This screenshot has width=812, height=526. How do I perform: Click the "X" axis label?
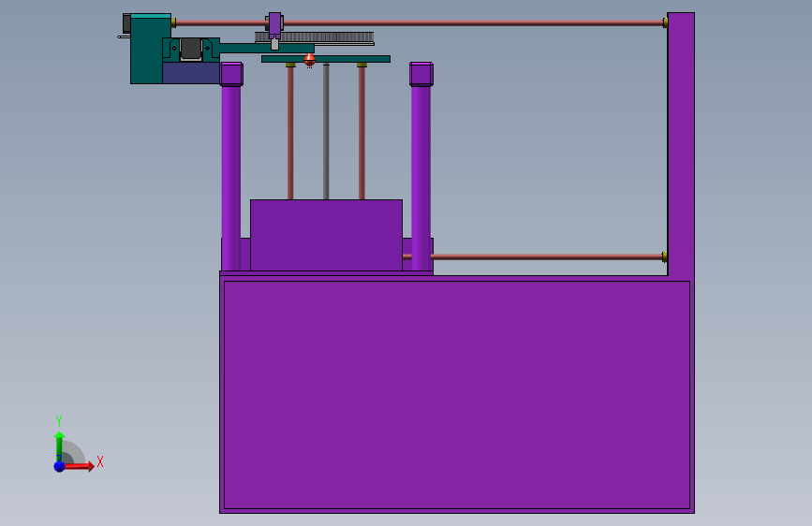click(100, 461)
